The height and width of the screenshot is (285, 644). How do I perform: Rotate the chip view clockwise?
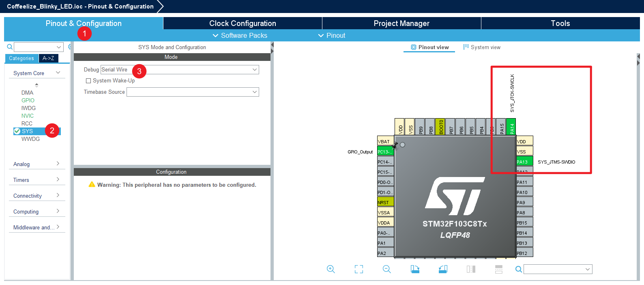point(415,269)
